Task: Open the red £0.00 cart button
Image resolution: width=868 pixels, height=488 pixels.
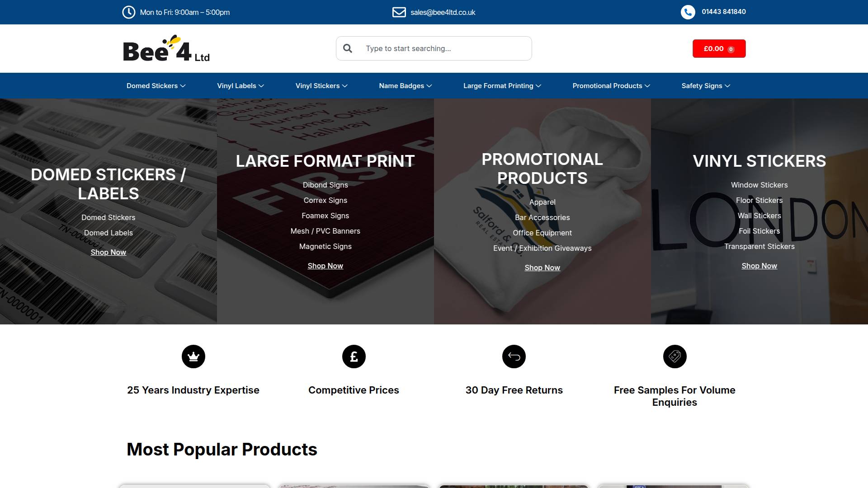Action: (x=719, y=49)
